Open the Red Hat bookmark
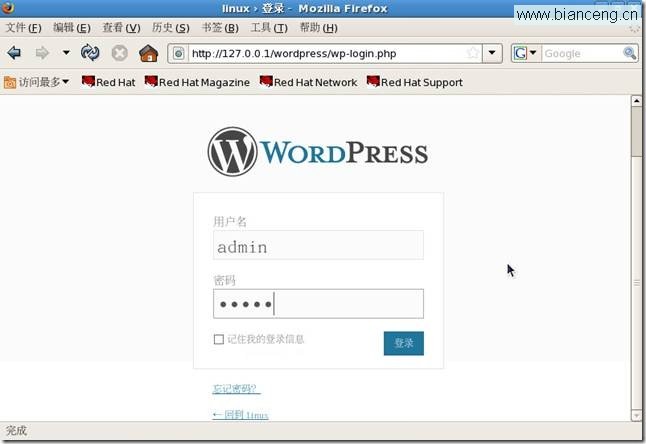The width and height of the screenshot is (646, 444). [108, 82]
